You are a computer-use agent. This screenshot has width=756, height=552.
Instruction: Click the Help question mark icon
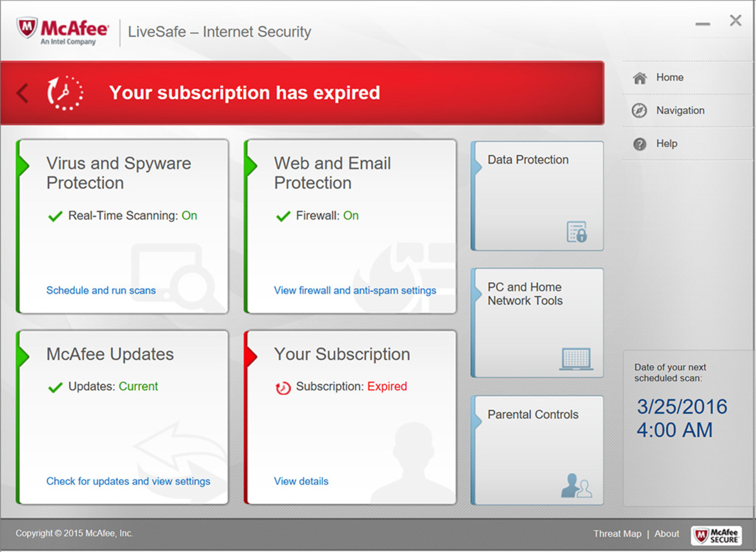640,144
